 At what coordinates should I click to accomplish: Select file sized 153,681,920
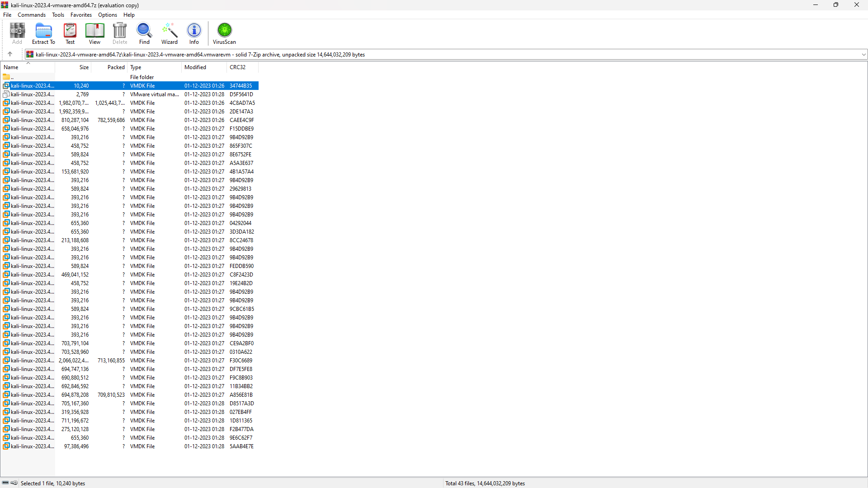coord(130,172)
